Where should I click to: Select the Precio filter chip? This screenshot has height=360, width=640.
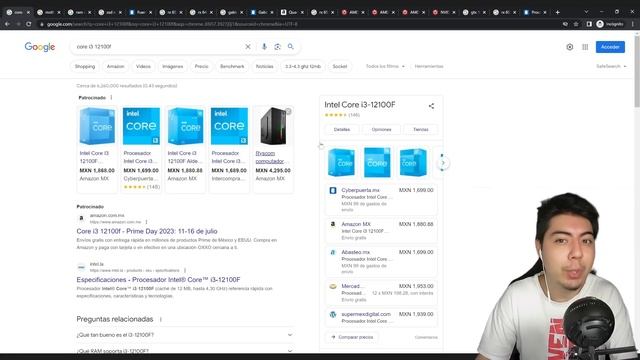[x=201, y=66]
